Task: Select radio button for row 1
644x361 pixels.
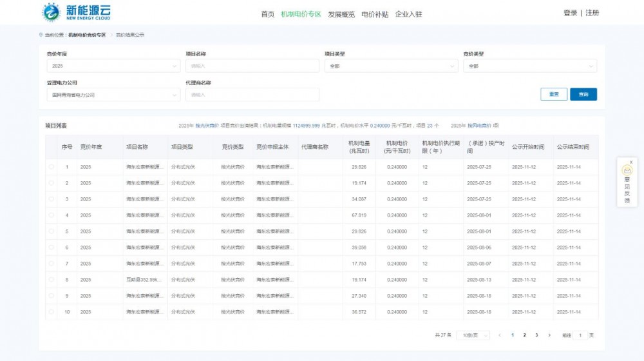Action: click(x=52, y=167)
